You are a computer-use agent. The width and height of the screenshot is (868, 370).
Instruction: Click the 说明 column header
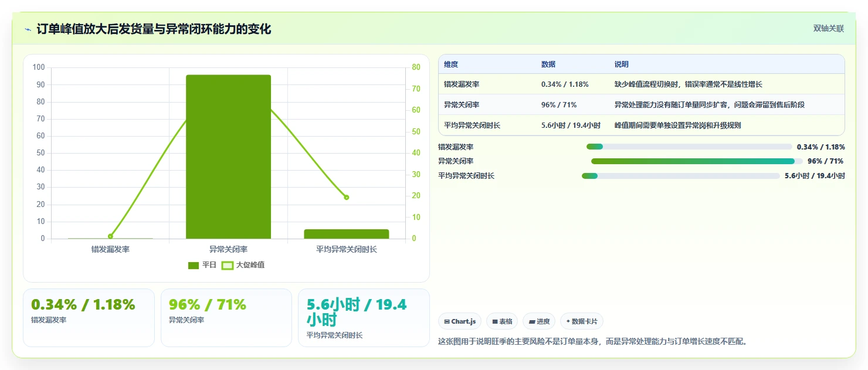[x=622, y=64]
